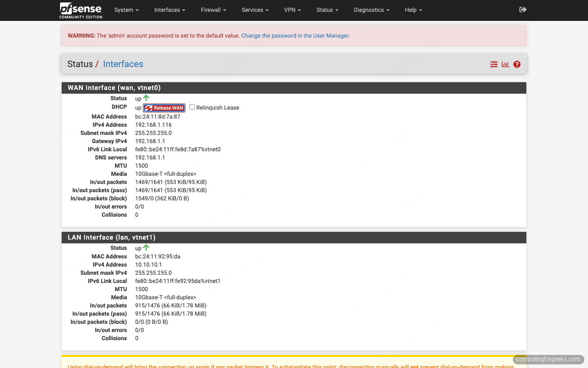This screenshot has width=588, height=368.
Task: Open the red Help question mark icon
Action: [x=517, y=64]
